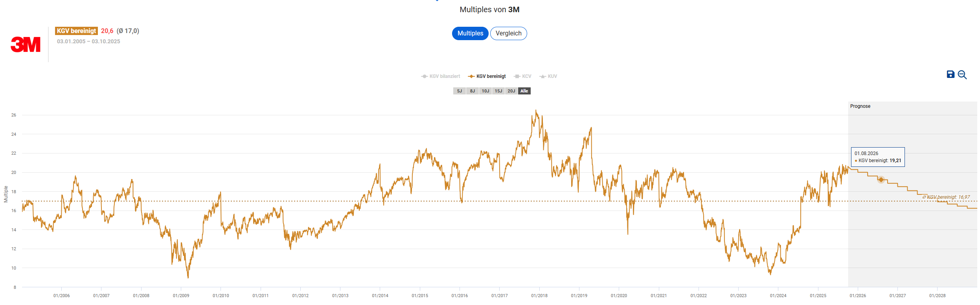This screenshot has width=980, height=305.
Task: Select the Alle time range
Action: tap(524, 91)
